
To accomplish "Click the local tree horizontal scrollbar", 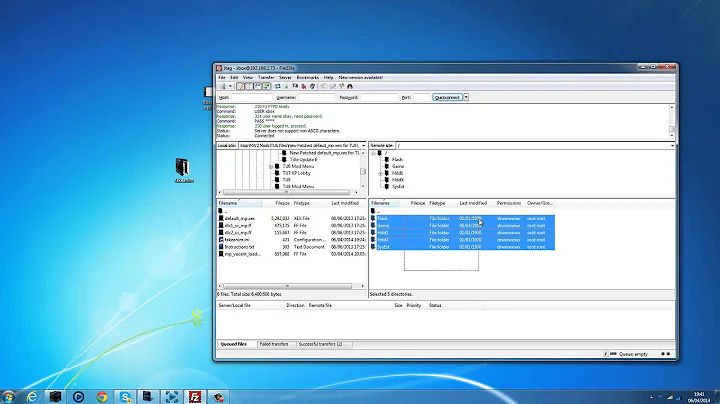I will point(287,192).
